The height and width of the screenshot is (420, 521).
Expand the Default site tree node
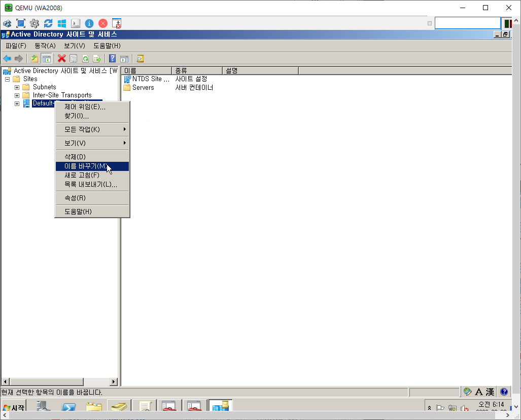[17, 103]
